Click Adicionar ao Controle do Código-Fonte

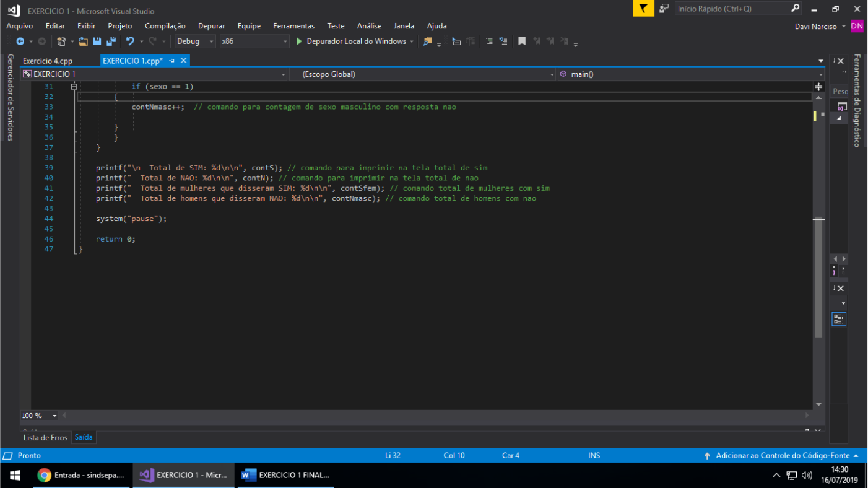[x=783, y=455]
